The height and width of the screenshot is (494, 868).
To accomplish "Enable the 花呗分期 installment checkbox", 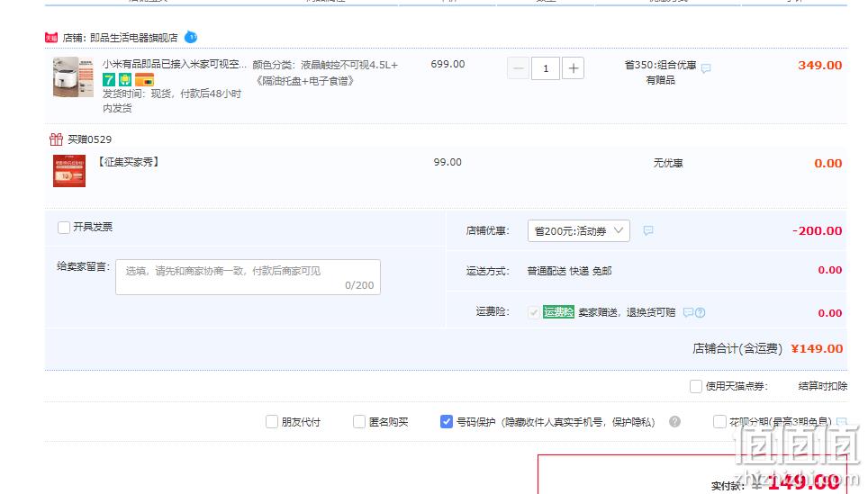I will point(719,421).
